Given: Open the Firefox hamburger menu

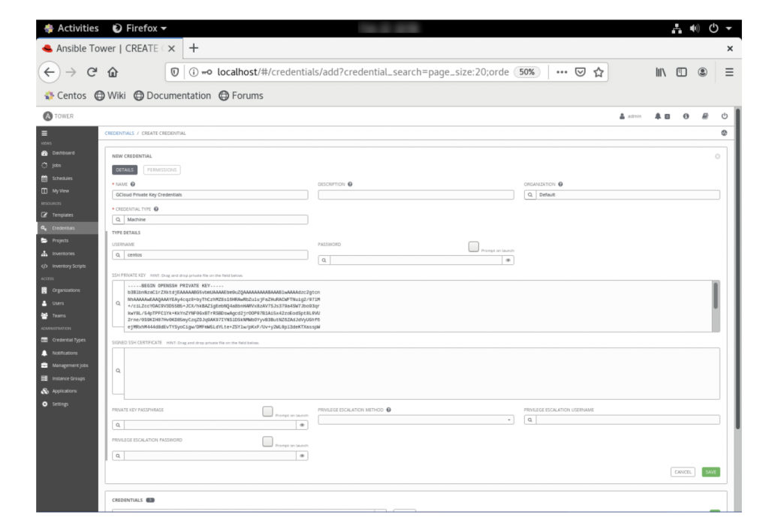Looking at the screenshot, I should pyautogui.click(x=749, y=72).
